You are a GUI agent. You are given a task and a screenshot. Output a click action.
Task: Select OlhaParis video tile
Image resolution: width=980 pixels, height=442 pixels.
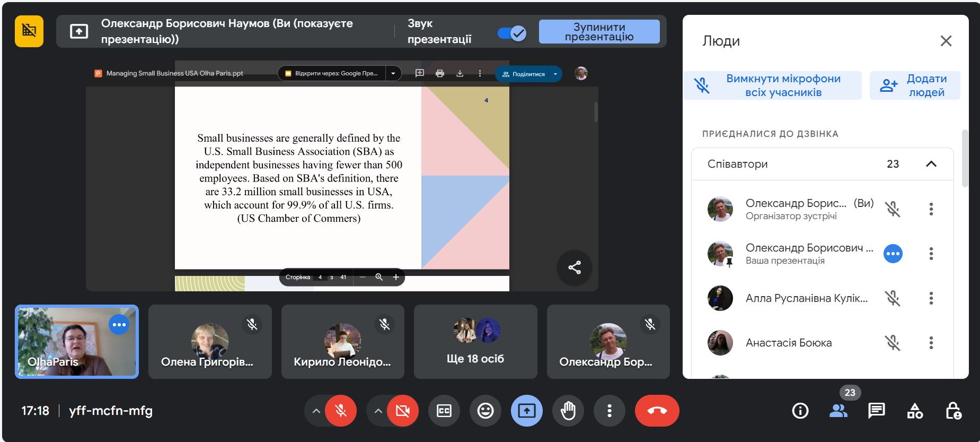point(77,341)
